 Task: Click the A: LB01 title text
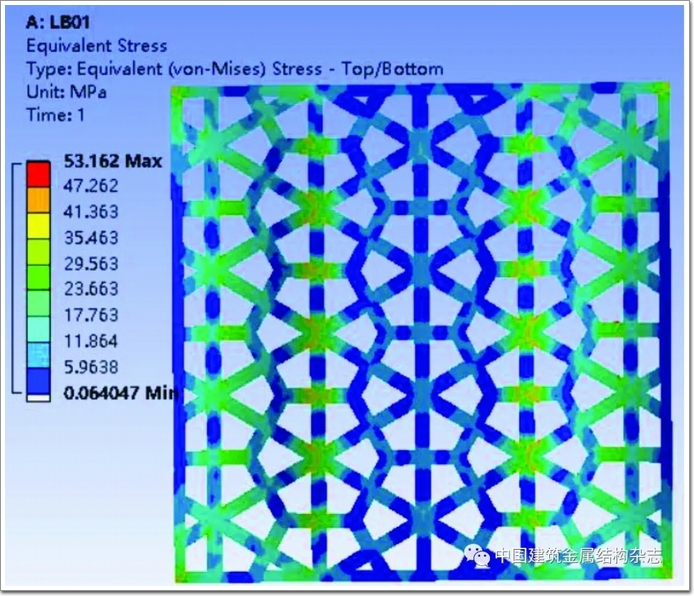pyautogui.click(x=60, y=23)
